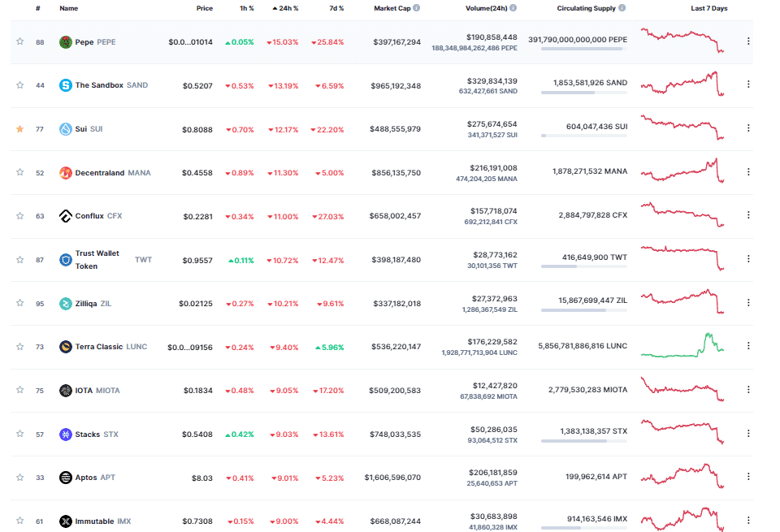
Task: Open more options menu for Aptos row
Action: coord(748,477)
